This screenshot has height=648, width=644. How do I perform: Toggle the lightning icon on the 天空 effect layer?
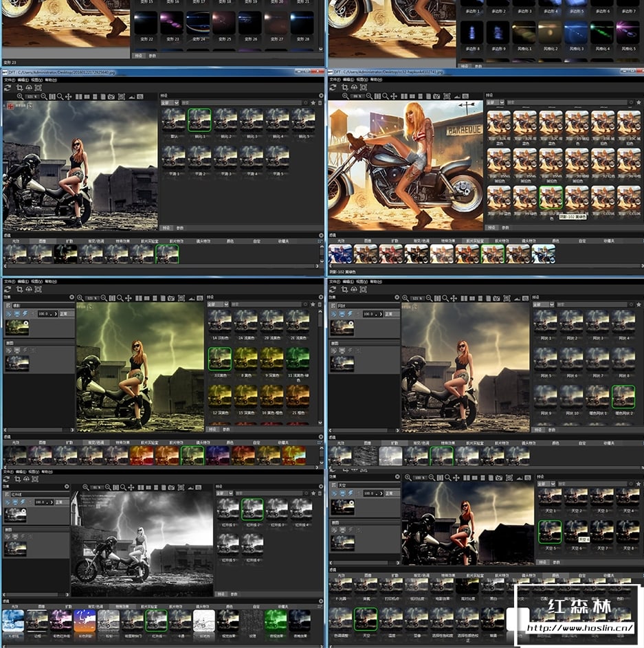click(351, 493)
